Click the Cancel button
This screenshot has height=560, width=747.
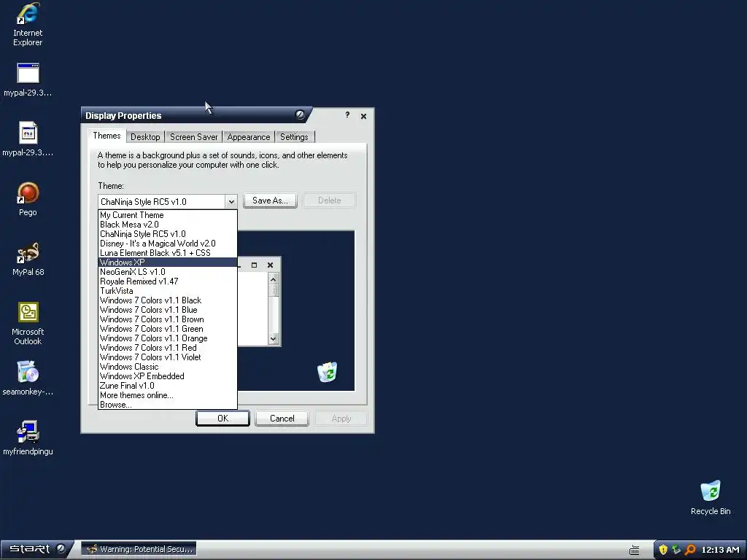tap(282, 418)
